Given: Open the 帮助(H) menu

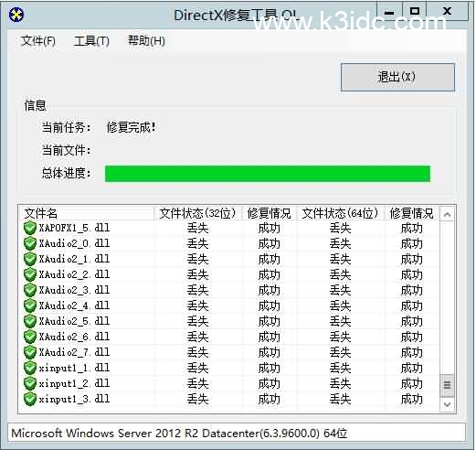Looking at the screenshot, I should point(146,41).
